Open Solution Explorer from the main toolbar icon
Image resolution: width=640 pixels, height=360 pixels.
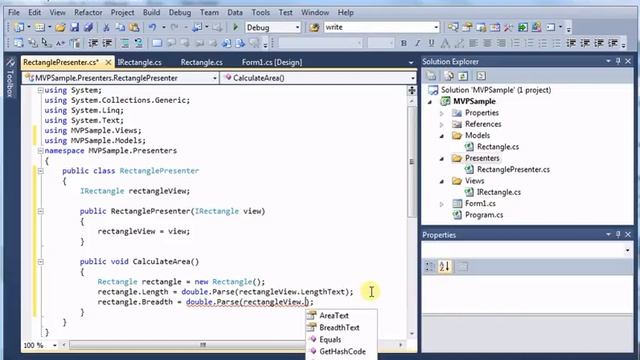(453, 27)
